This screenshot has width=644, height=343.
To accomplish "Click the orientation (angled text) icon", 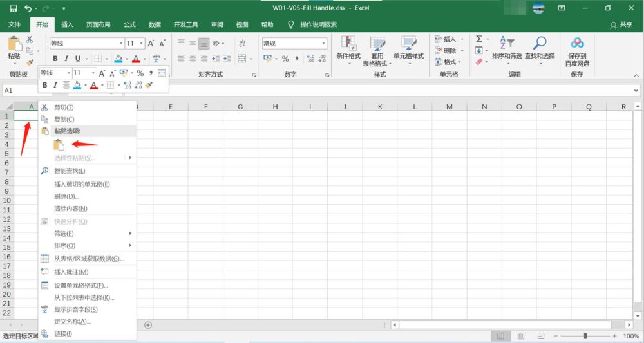I will tap(216, 43).
